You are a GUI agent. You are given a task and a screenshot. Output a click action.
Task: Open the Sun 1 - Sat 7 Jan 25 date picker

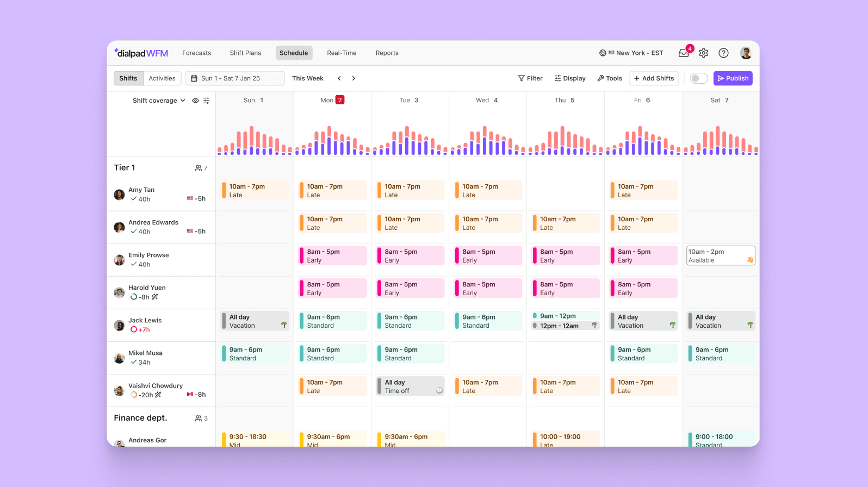pyautogui.click(x=234, y=78)
